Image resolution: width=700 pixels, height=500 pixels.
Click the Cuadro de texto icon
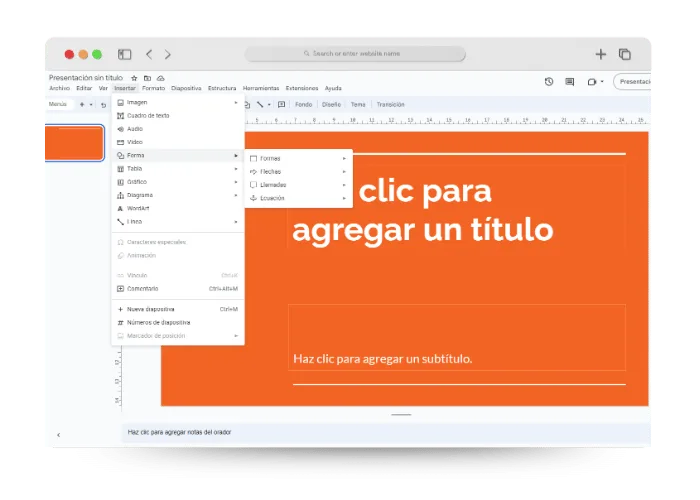[x=120, y=116]
